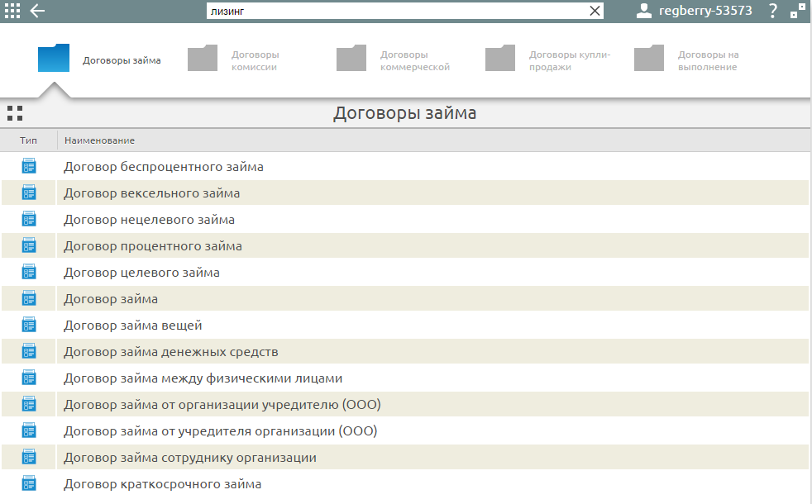Clear the search field with the X button
The height and width of the screenshot is (504, 812).
click(x=595, y=11)
